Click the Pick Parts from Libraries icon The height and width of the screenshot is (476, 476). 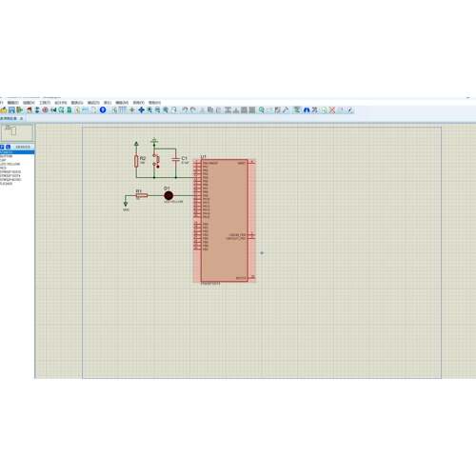pyautogui.click(x=262, y=110)
